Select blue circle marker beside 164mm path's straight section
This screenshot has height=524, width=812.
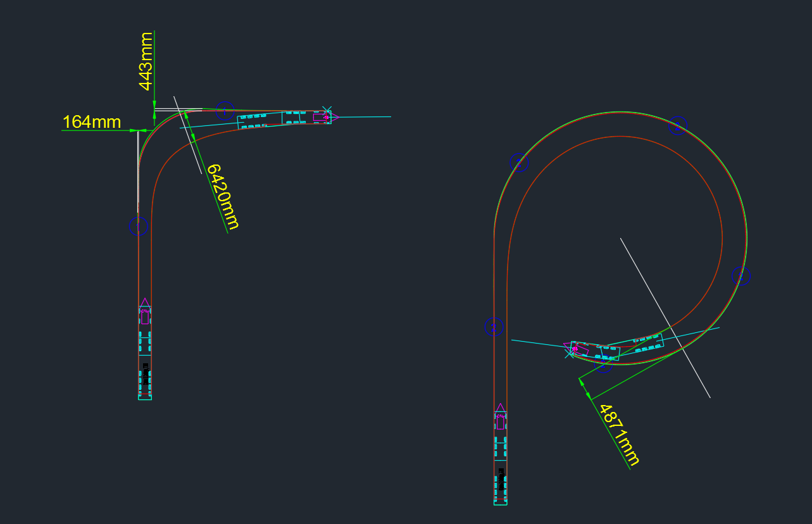(x=138, y=226)
